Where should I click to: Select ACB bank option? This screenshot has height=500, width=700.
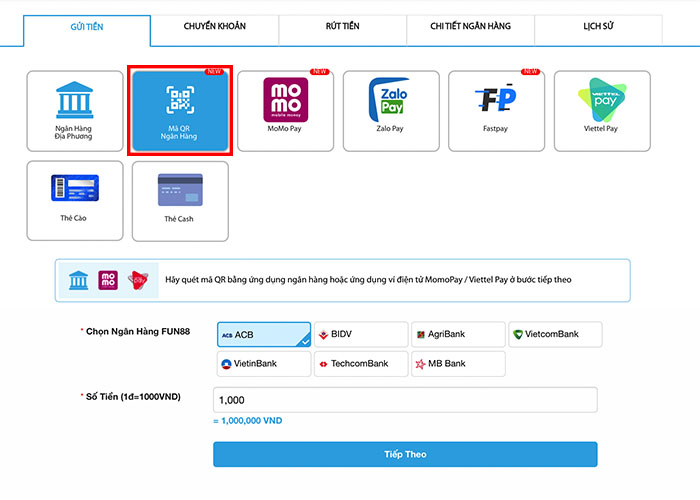pyautogui.click(x=264, y=334)
